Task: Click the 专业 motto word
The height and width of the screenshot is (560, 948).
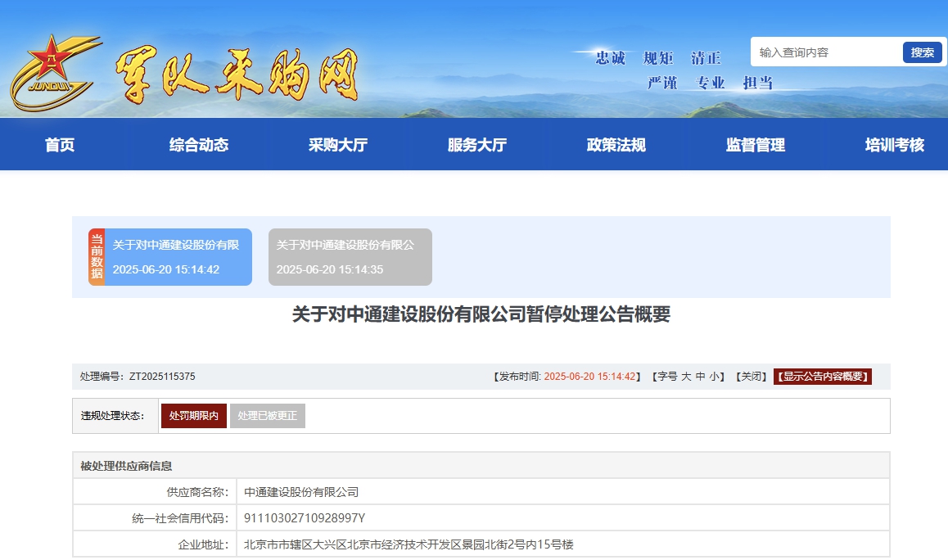Action: 710,82
